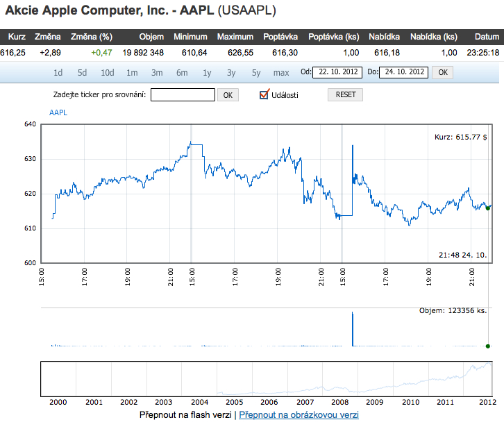Click the ticker comparison input field

click(x=183, y=95)
